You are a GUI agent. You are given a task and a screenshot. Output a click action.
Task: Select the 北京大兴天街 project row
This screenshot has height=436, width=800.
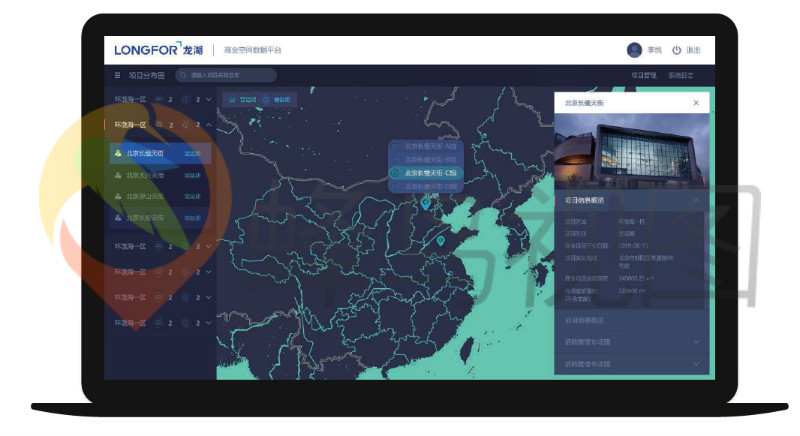click(x=160, y=175)
